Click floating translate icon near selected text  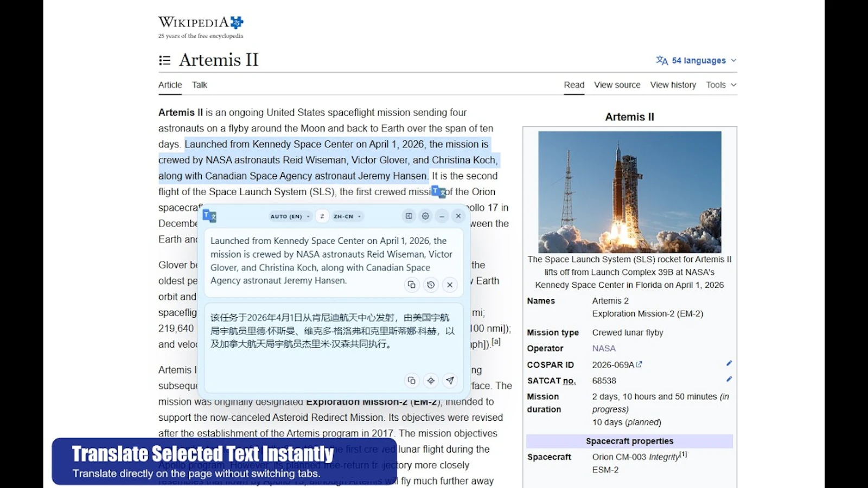pos(438,191)
